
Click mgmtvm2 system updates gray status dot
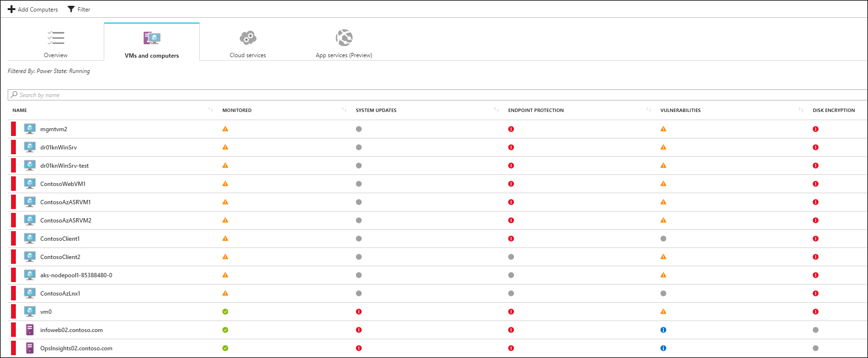tap(359, 129)
